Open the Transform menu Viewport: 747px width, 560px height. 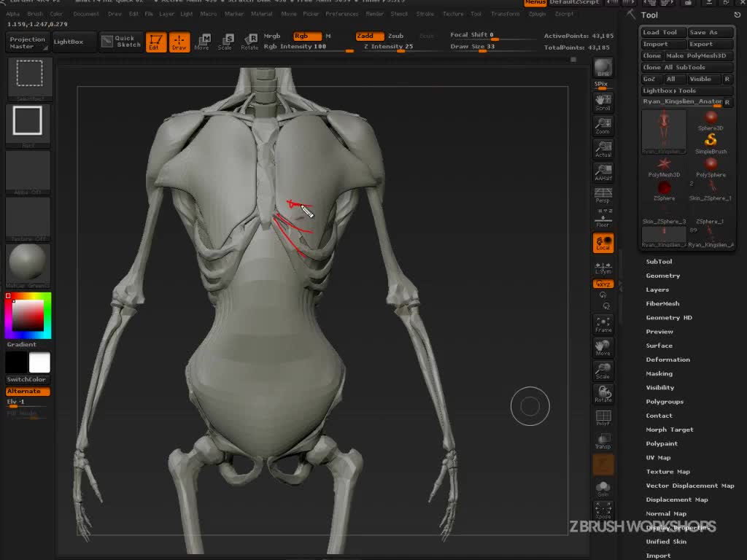click(x=505, y=15)
